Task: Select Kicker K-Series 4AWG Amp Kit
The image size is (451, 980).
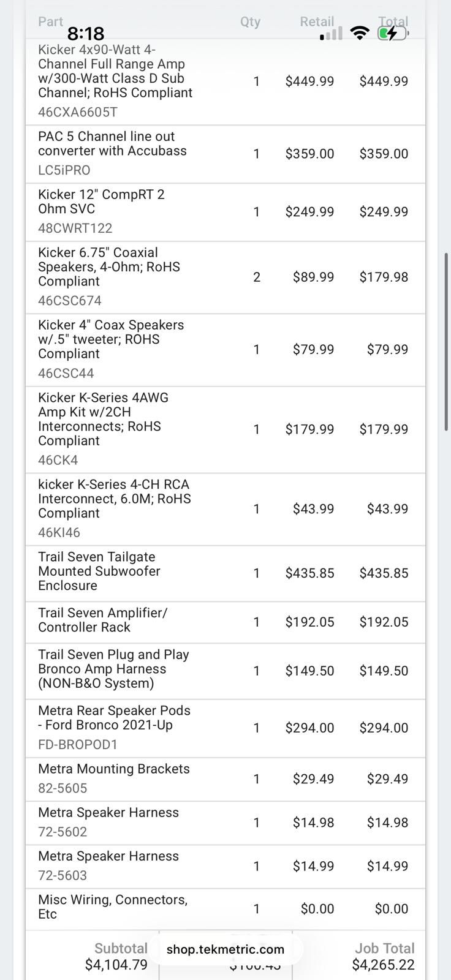Action: pyautogui.click(x=225, y=429)
